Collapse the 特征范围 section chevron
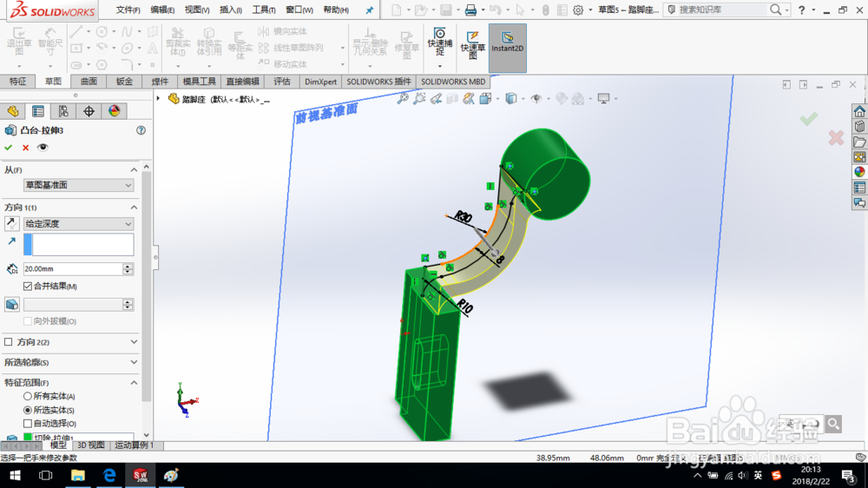 [134, 383]
